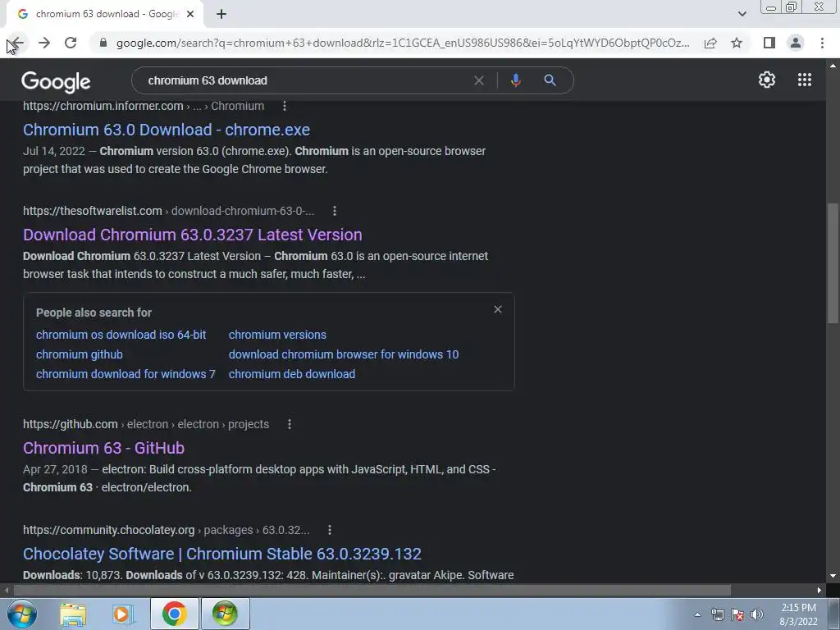Open the Action Center flag icon
Viewport: 840px width, 630px height.
[737, 615]
